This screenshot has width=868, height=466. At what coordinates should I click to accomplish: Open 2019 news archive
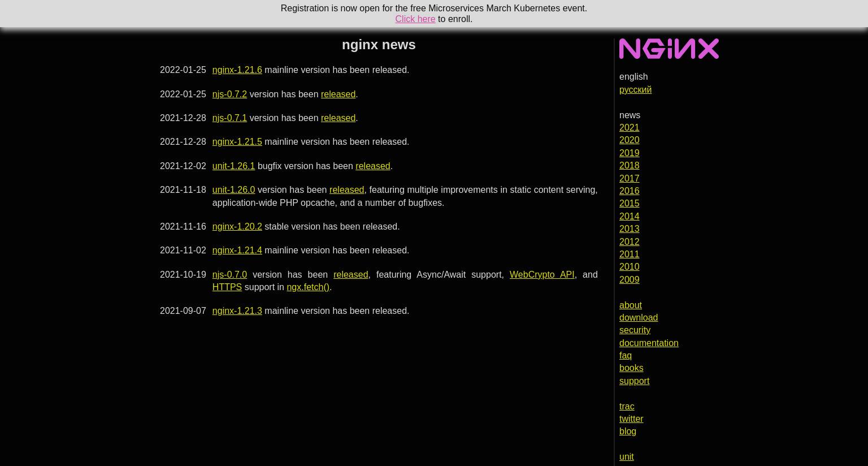pyautogui.click(x=629, y=153)
